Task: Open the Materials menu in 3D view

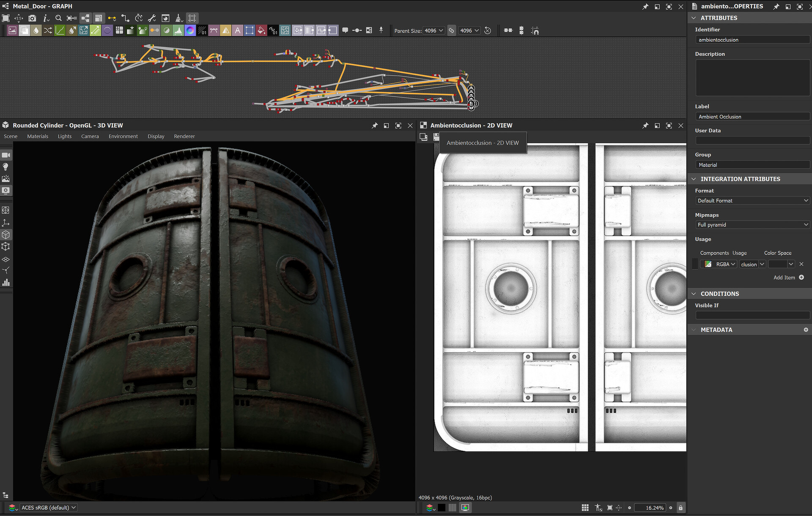Action: [38, 136]
